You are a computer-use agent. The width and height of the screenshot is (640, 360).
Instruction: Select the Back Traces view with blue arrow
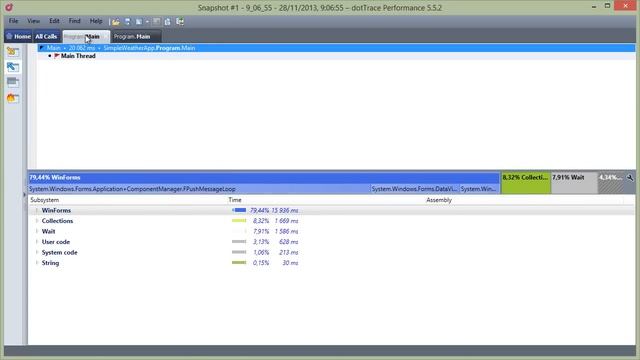point(13,67)
